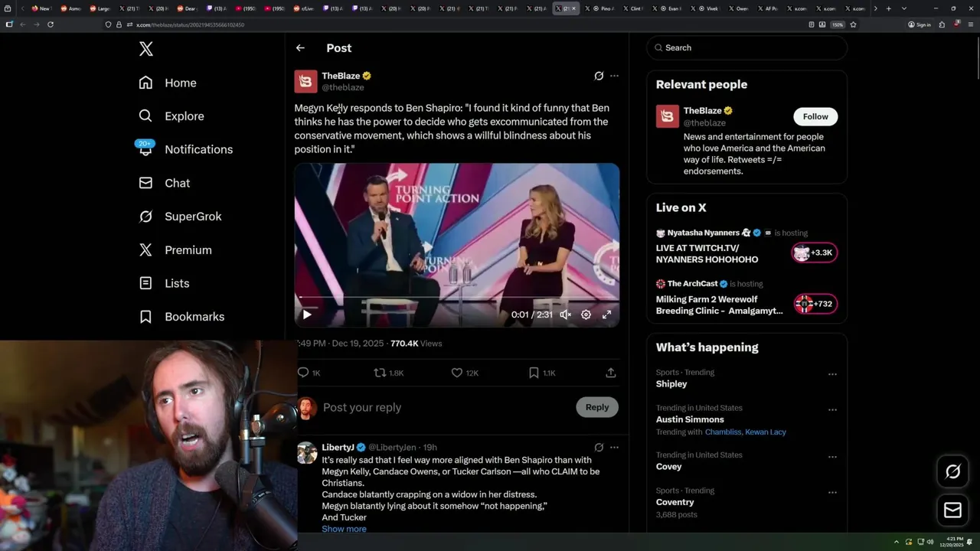The height and width of the screenshot is (551, 980).
Task: Open Bookmarks in the sidebar
Action: click(x=181, y=317)
